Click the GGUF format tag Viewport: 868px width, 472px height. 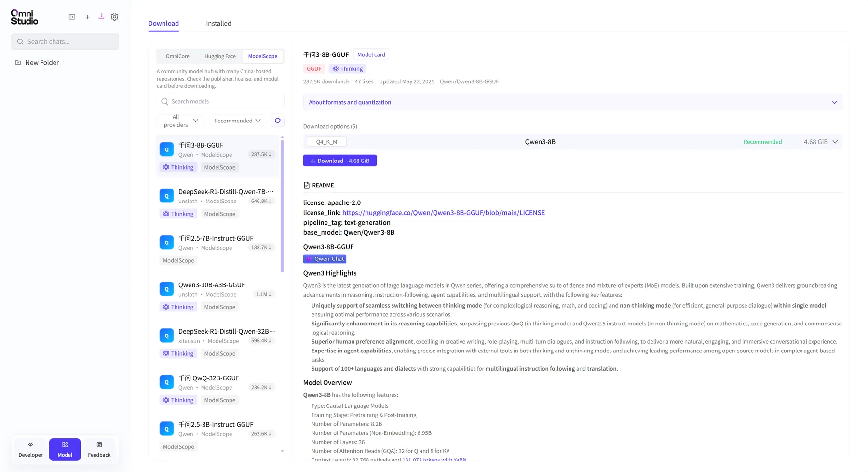[x=314, y=69]
